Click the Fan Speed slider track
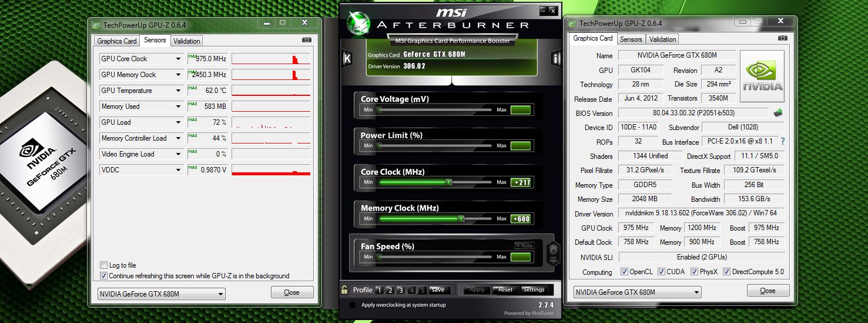Image resolution: width=868 pixels, height=323 pixels. point(435,257)
